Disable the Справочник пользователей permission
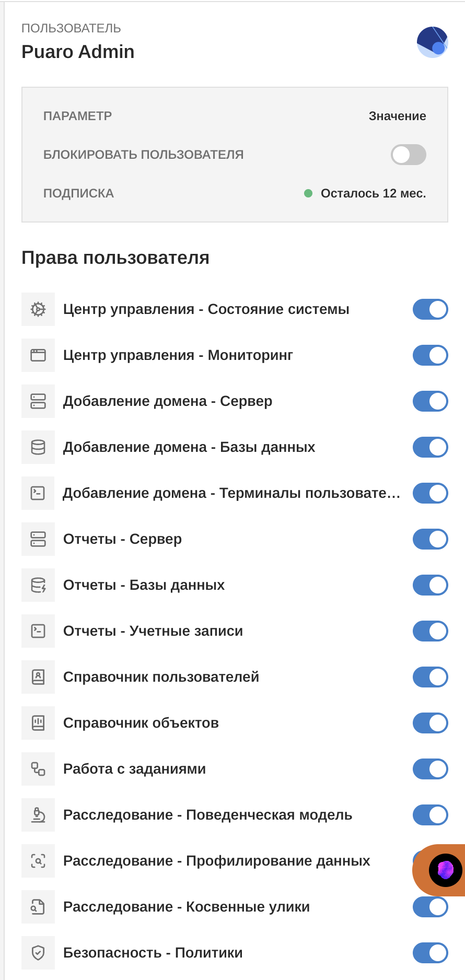 [x=430, y=676]
